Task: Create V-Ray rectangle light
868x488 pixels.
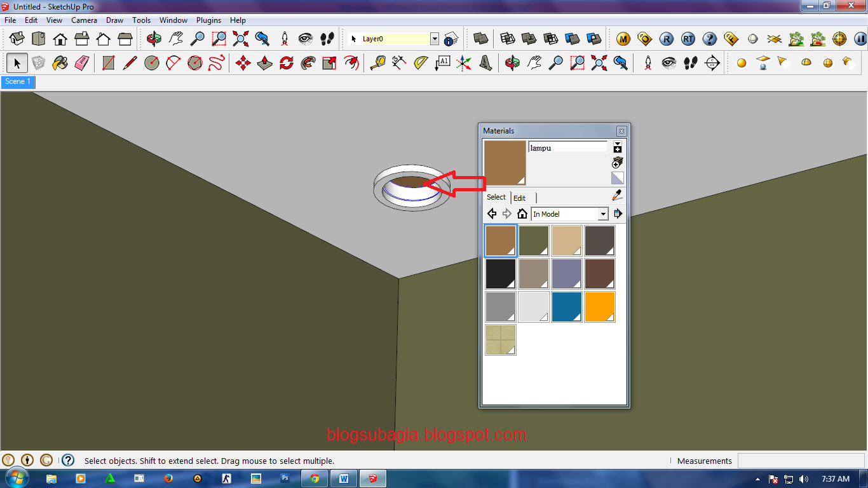Action: pyautogui.click(x=763, y=63)
